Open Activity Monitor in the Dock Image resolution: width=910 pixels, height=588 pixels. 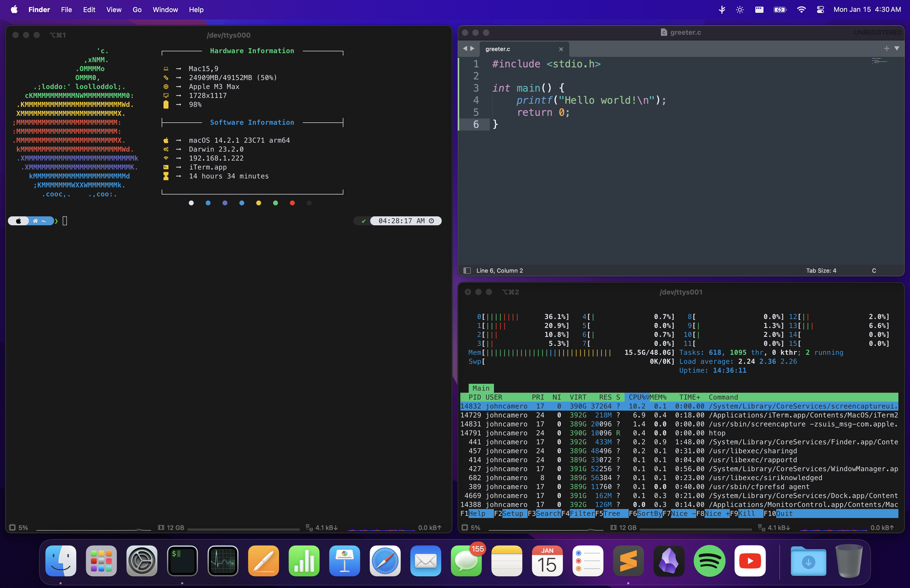click(223, 560)
